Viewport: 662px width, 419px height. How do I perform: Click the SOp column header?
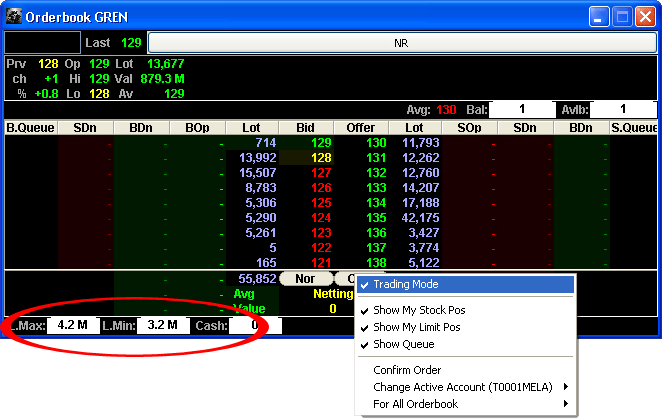469,128
